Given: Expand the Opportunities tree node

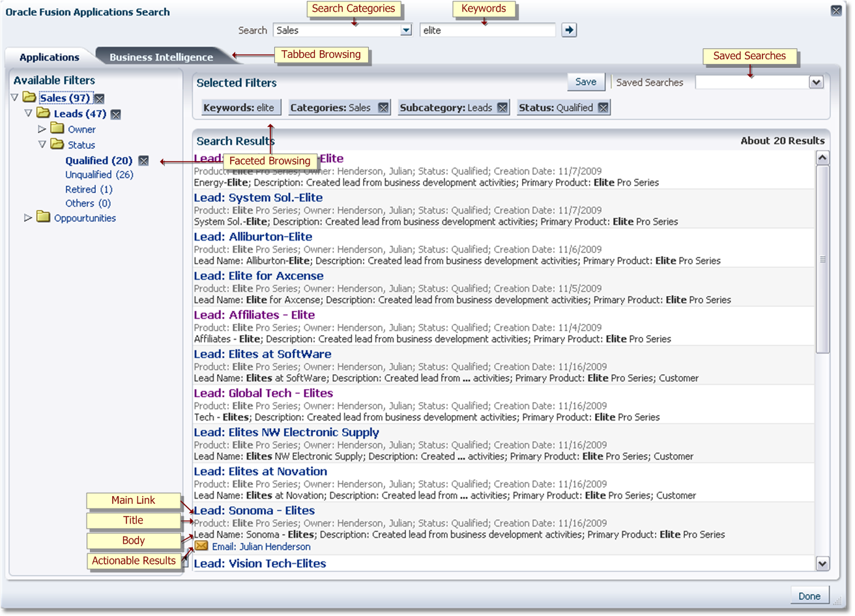Looking at the screenshot, I should pyautogui.click(x=28, y=218).
